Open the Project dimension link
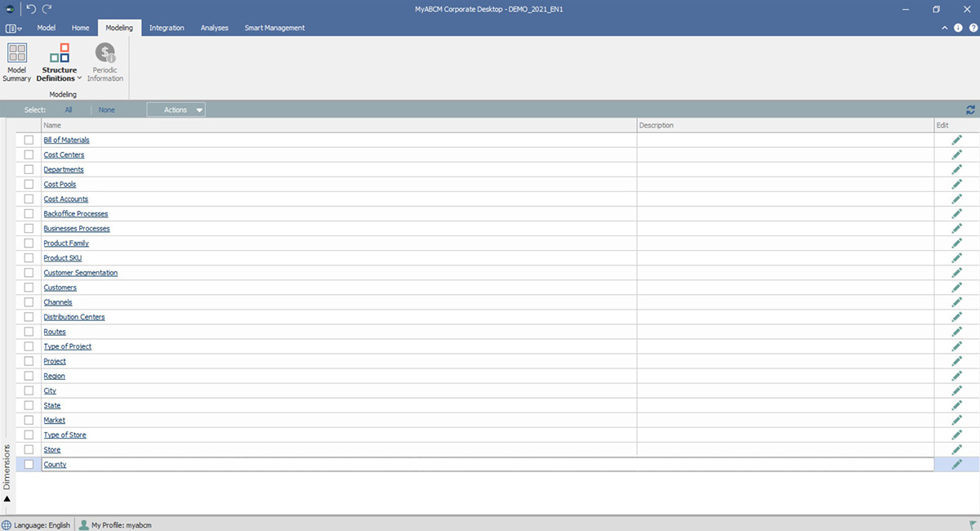The image size is (980, 531). (x=55, y=361)
